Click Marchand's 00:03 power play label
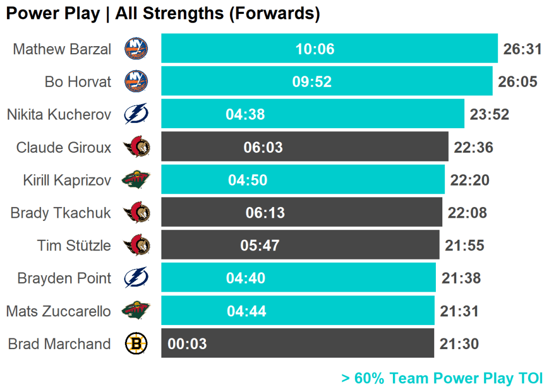The width and height of the screenshot is (549, 392). [187, 344]
